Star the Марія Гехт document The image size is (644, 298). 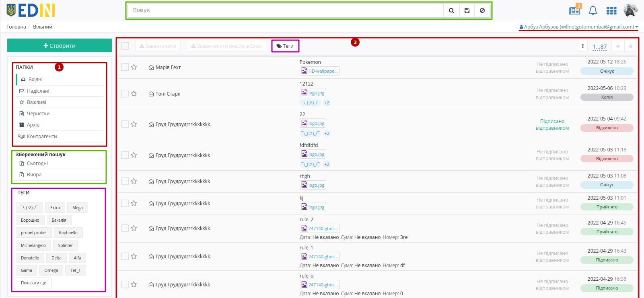coord(134,67)
